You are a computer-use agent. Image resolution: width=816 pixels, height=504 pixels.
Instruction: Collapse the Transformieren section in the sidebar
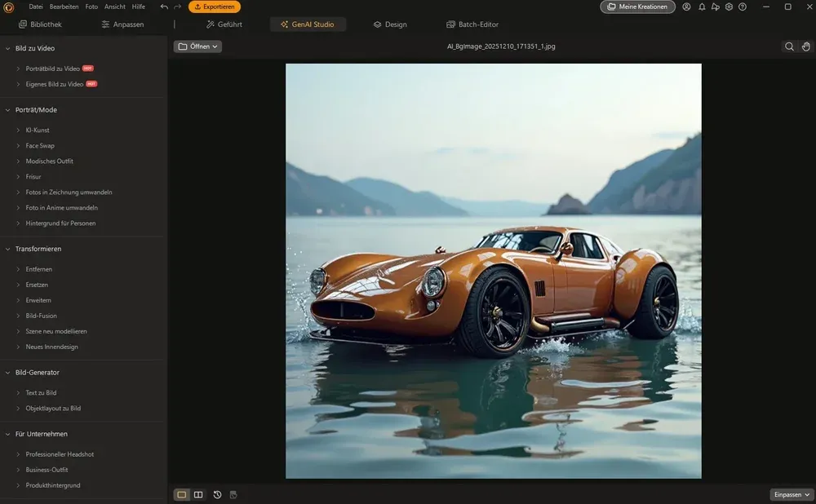(38, 249)
